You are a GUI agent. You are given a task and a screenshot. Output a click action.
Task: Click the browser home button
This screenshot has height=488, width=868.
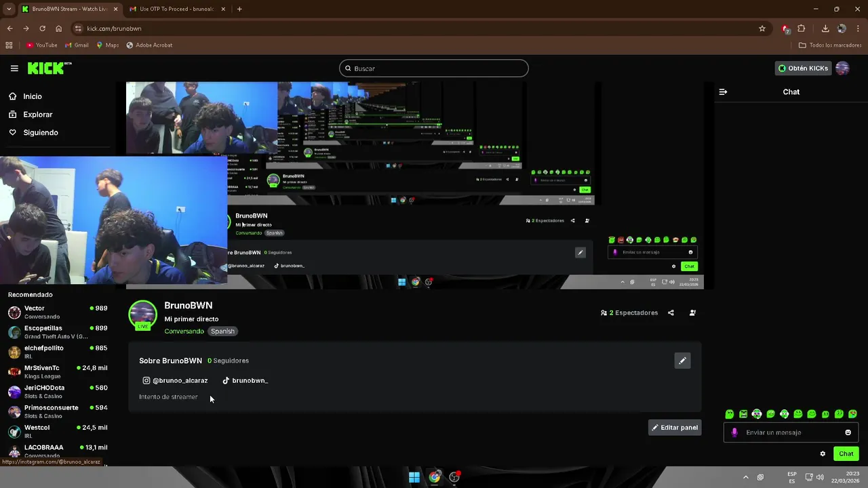(x=58, y=28)
